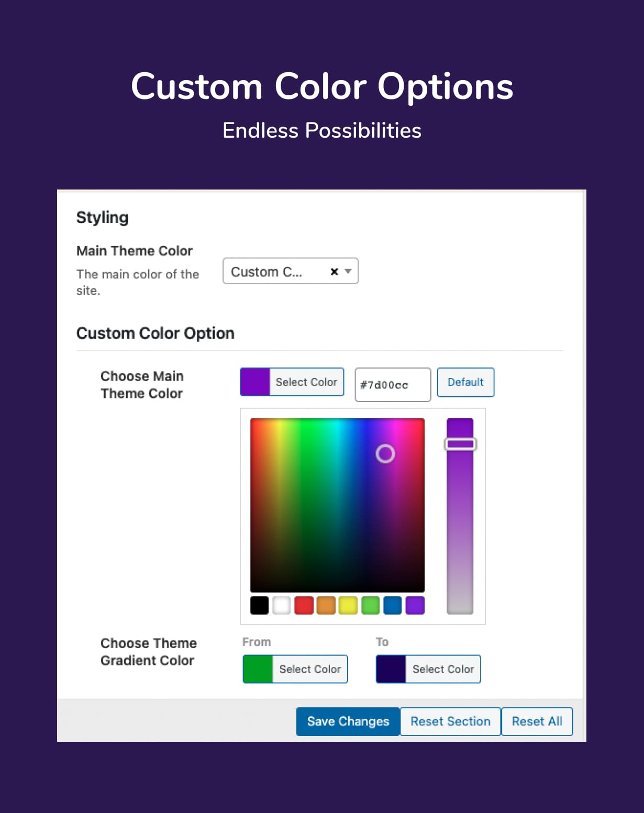Pick the purple palette swatch

coord(415,605)
